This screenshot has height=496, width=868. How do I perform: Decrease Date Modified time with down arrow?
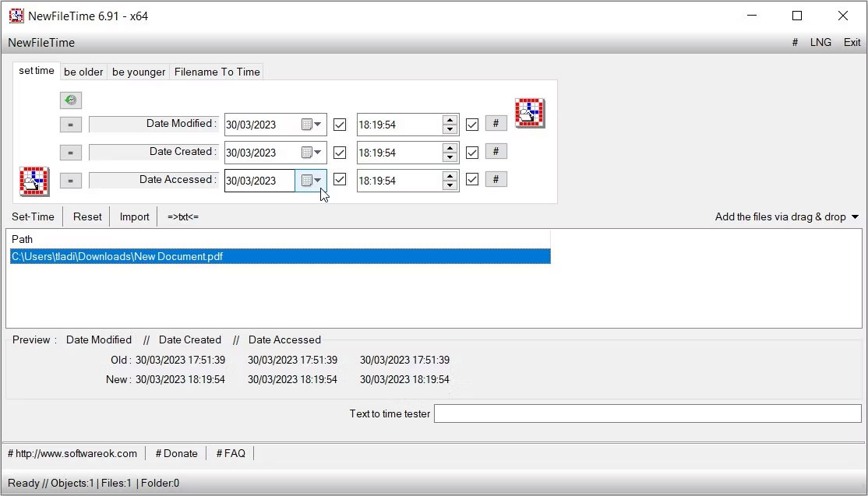pyautogui.click(x=450, y=129)
